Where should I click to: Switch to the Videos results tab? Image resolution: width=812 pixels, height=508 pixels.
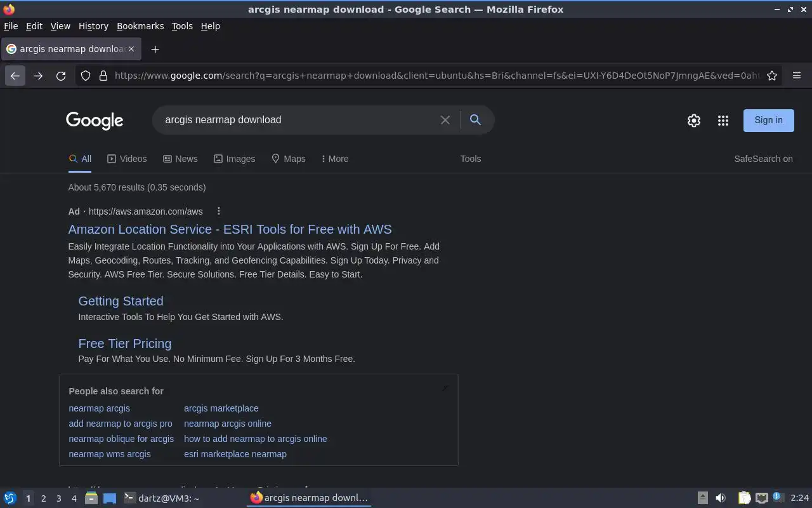pyautogui.click(x=127, y=159)
